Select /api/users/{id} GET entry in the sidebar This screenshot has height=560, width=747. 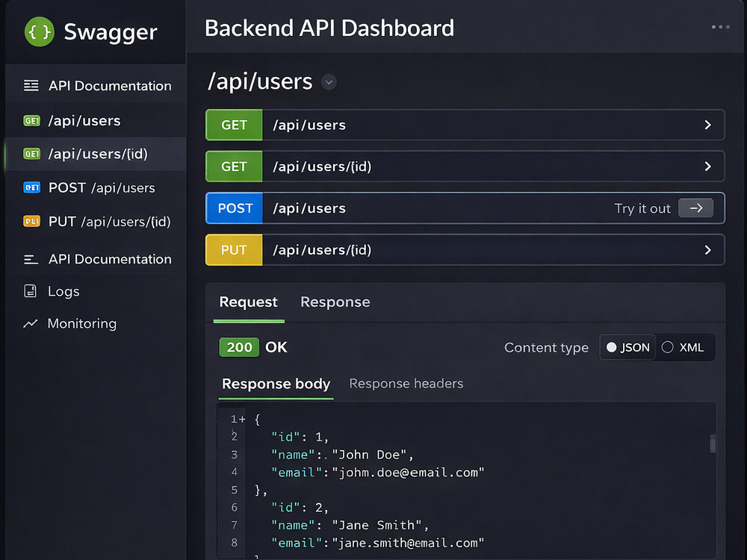click(96, 155)
